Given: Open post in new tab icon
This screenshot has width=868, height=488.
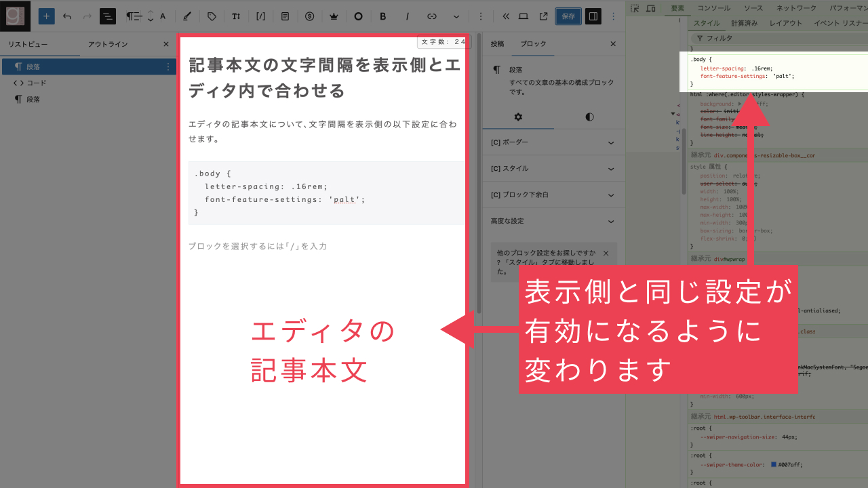Looking at the screenshot, I should pos(544,16).
